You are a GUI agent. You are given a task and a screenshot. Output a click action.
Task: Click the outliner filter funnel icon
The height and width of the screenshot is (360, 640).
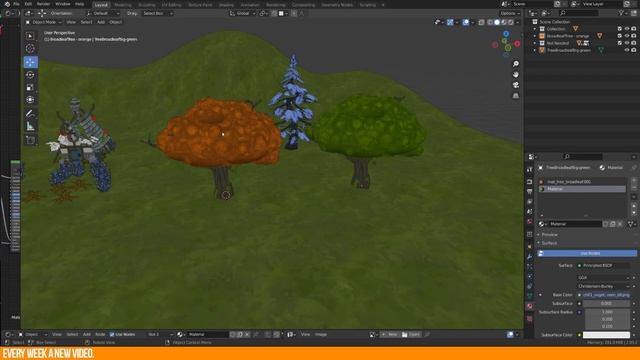coord(622,13)
